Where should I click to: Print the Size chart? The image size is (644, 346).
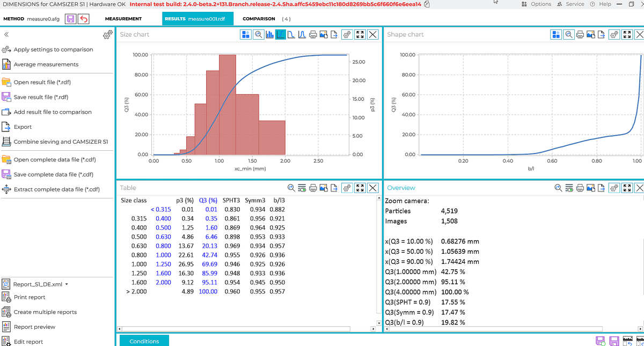click(313, 34)
